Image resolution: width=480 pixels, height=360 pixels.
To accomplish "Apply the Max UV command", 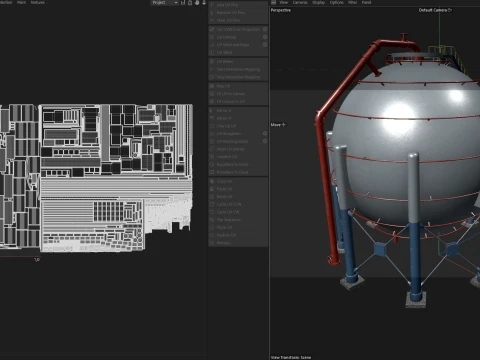I will (x=238, y=86).
